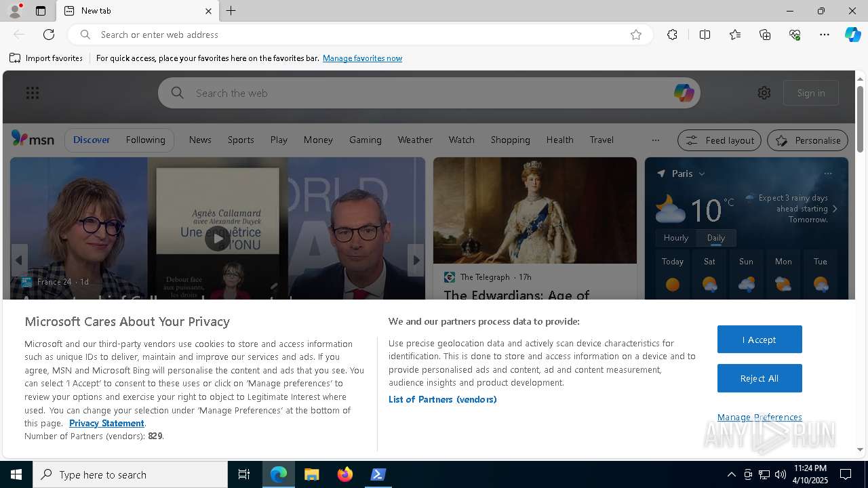
Task: Toggle split screen view
Action: pos(705,35)
